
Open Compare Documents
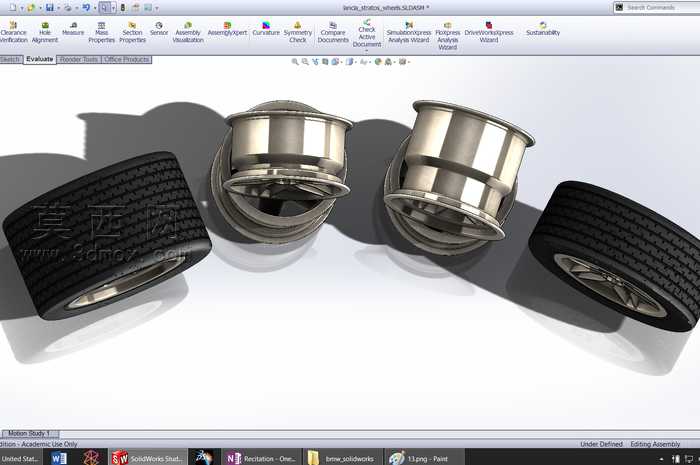(x=333, y=32)
